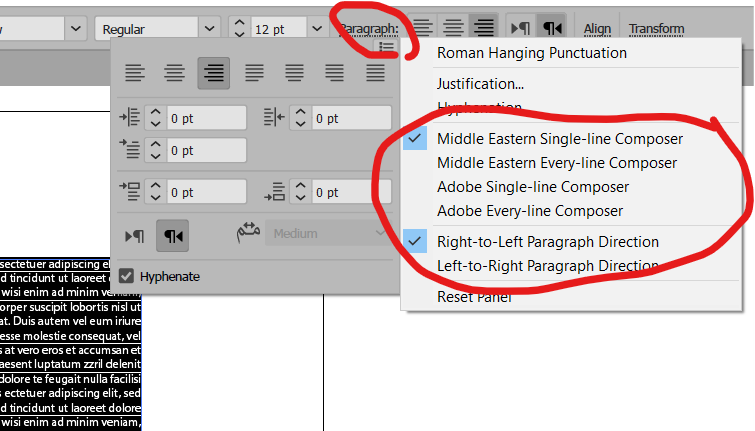755x431 pixels.
Task: Select align right in Paragraph panel
Action: coord(214,73)
